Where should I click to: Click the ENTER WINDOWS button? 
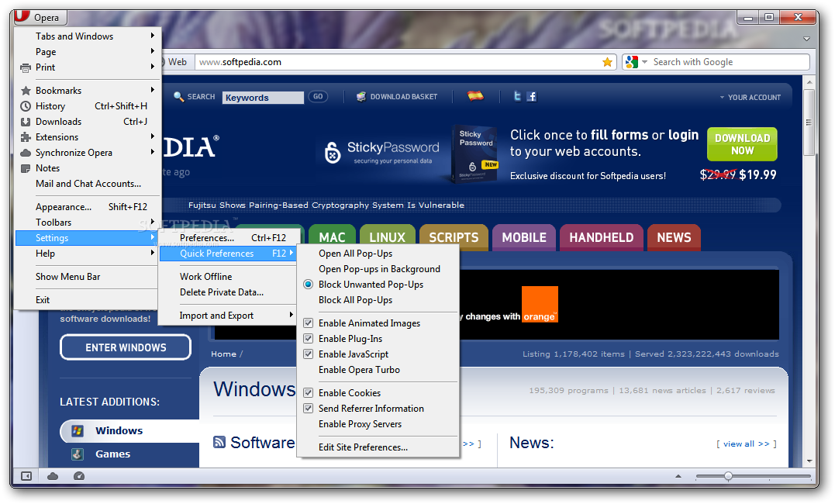126,347
